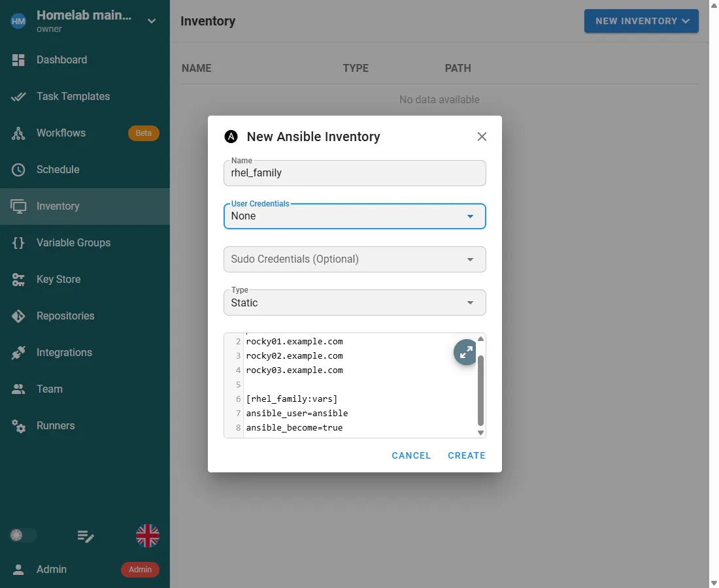Viewport: 719px width, 588px height.
Task: Open Schedule menu item
Action: pyautogui.click(x=85, y=170)
